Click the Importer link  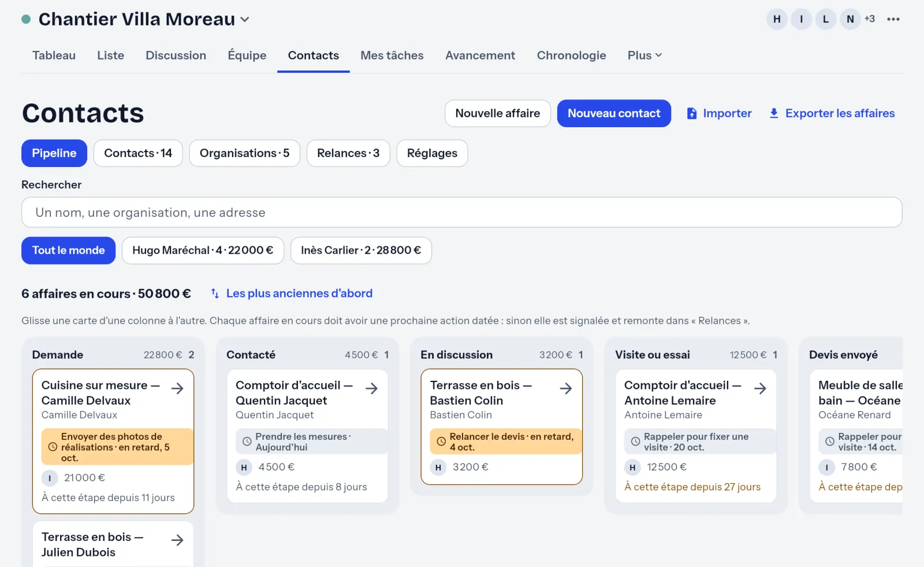pyautogui.click(x=719, y=113)
